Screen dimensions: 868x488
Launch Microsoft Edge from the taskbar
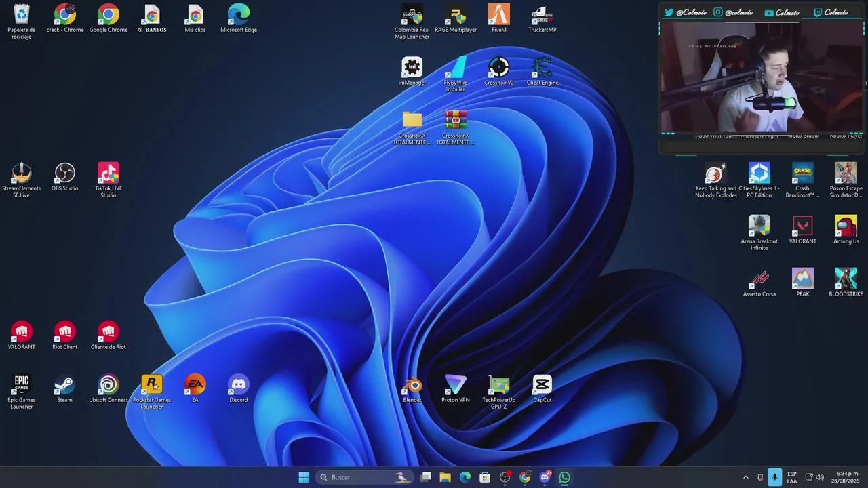click(465, 477)
